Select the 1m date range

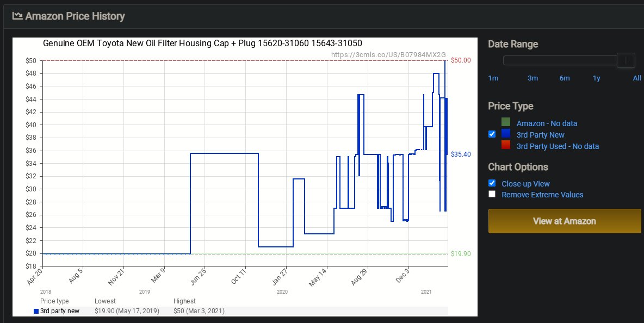[x=493, y=78]
